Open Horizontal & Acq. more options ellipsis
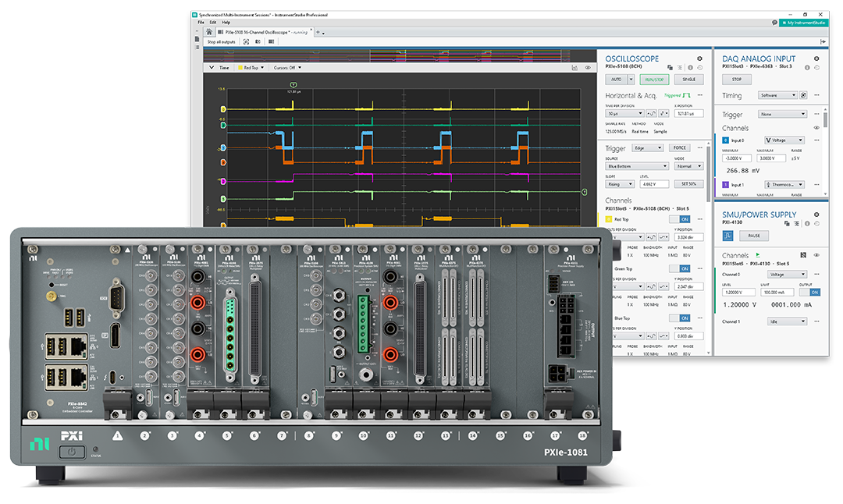The width and height of the screenshot is (843, 504). pos(700,95)
